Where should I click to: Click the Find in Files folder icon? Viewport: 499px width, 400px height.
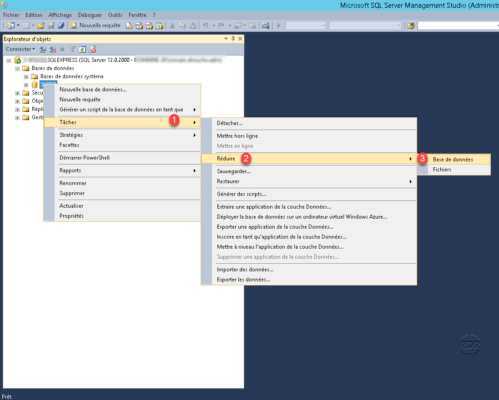[x=411, y=26]
